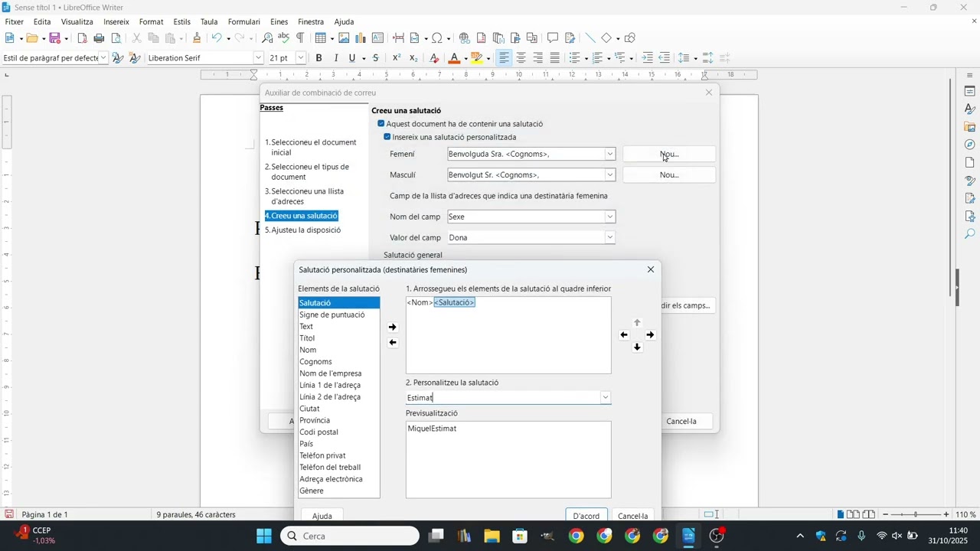Viewport: 980px width, 551px height.
Task: Click the Export as PDF icon
Action: tap(83, 38)
